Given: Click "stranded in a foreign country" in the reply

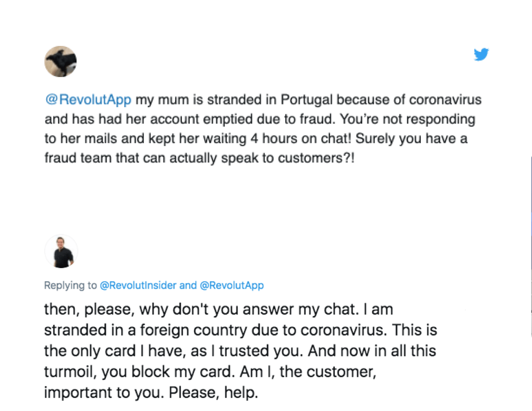Looking at the screenshot, I should [x=170, y=330].
